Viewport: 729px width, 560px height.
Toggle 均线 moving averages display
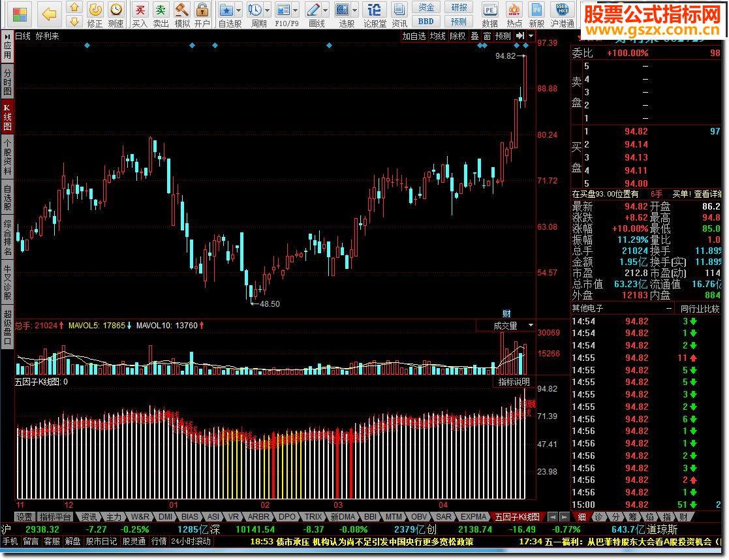tap(437, 36)
